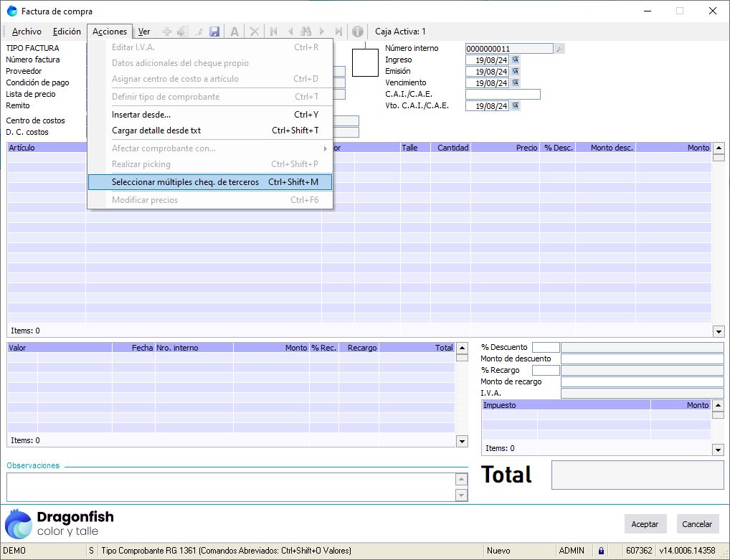Open calendar picker for Emisión date
730x560 pixels.
click(516, 72)
